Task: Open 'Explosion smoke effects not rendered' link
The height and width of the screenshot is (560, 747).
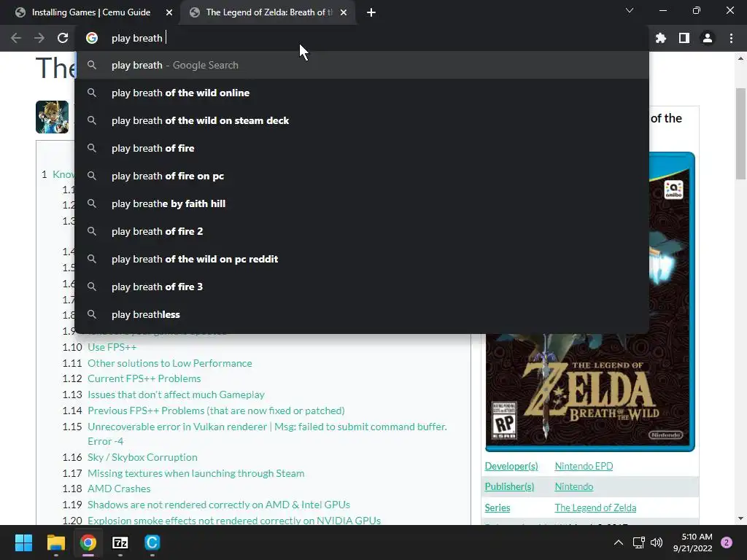Action: click(234, 521)
